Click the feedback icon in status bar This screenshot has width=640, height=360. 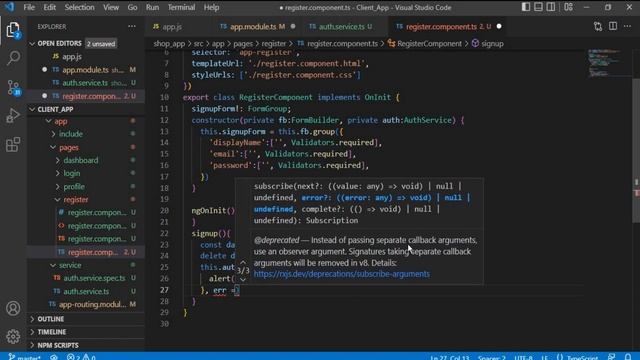(611, 357)
